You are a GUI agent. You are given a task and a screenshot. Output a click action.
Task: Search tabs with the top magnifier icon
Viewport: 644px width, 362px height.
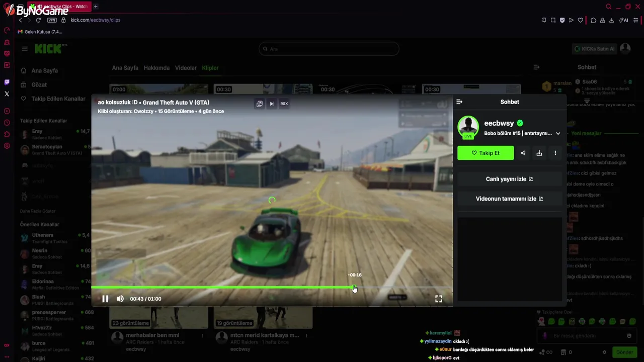pyautogui.click(x=608, y=7)
